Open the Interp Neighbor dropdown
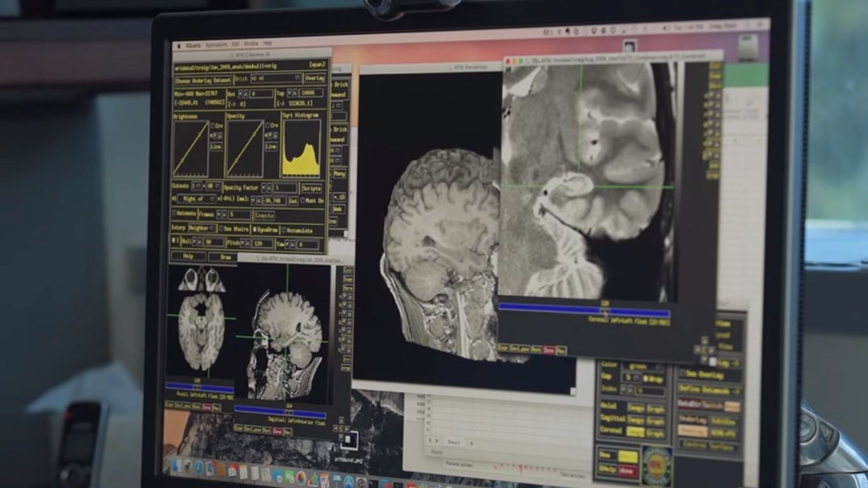The image size is (868, 488). click(x=202, y=227)
